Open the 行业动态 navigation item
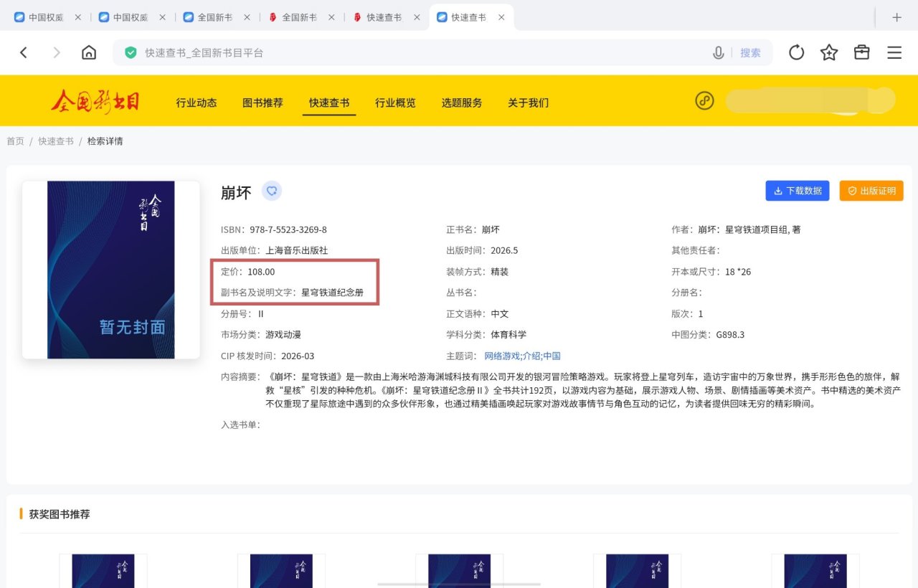 pos(197,103)
